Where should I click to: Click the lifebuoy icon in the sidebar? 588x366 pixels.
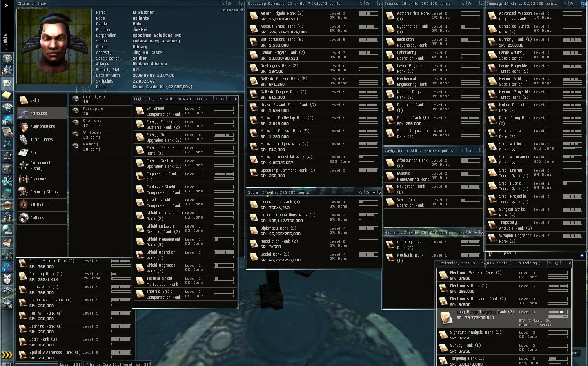pos(7,205)
